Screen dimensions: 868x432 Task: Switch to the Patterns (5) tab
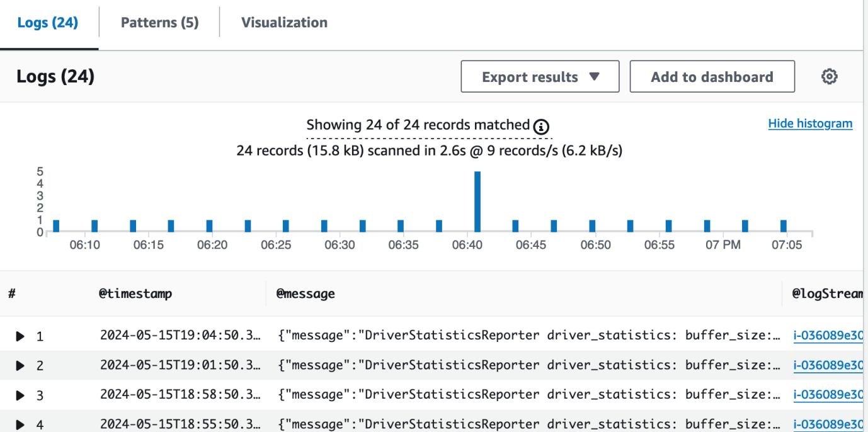tap(159, 22)
